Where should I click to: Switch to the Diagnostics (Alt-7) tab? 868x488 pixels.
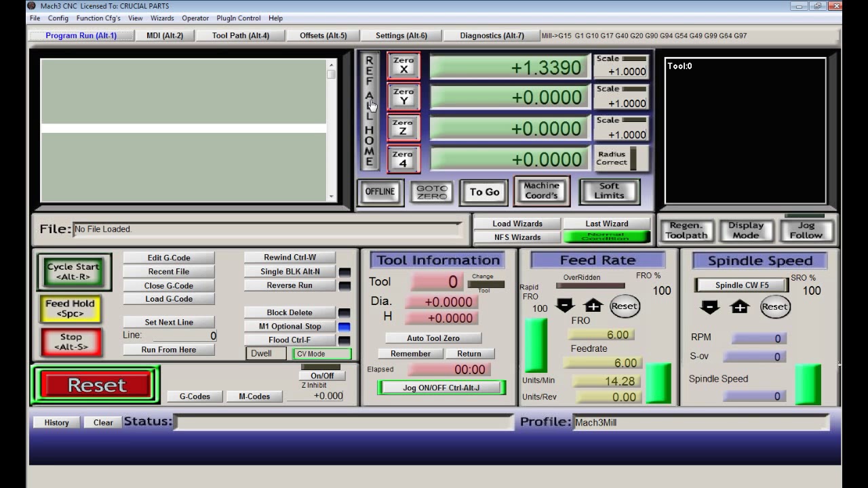point(492,35)
